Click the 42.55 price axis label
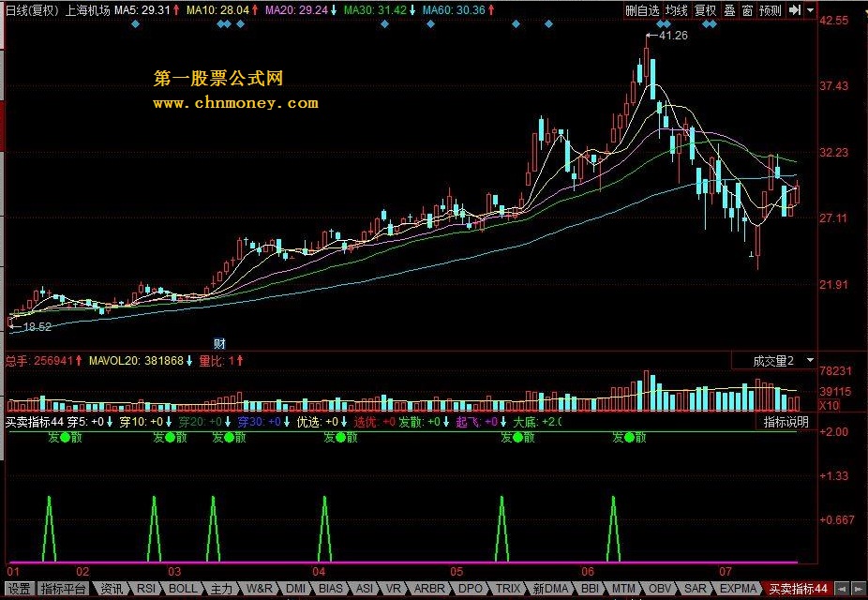 tap(833, 21)
